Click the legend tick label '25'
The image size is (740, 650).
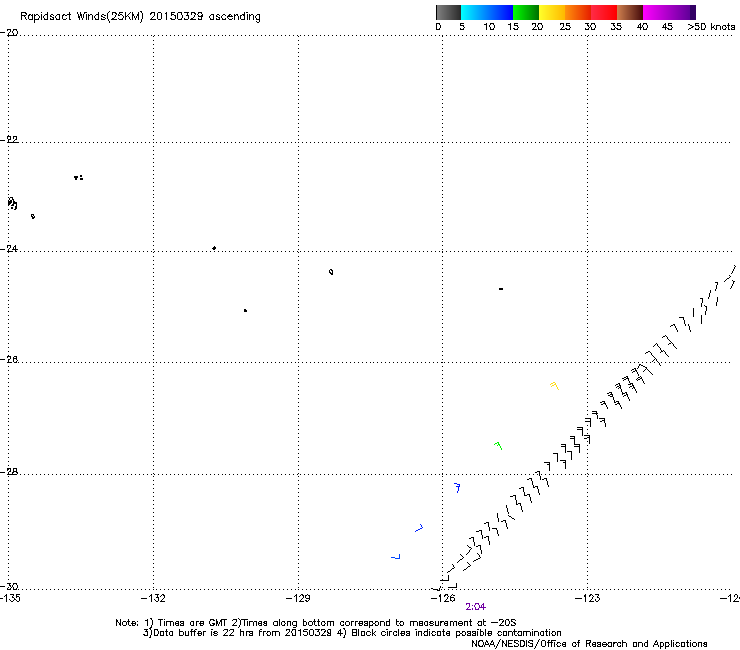point(565,27)
